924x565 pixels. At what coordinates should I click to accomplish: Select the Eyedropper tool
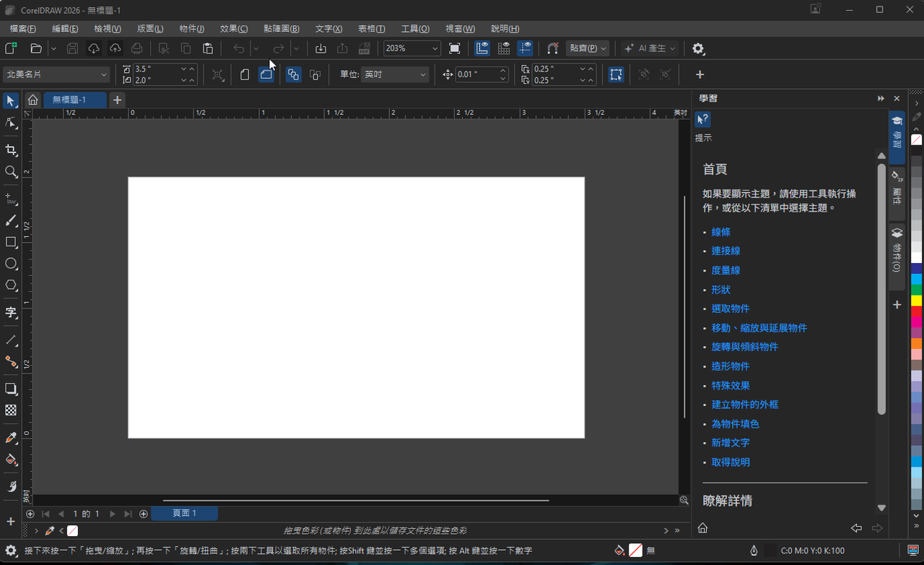[x=11, y=438]
